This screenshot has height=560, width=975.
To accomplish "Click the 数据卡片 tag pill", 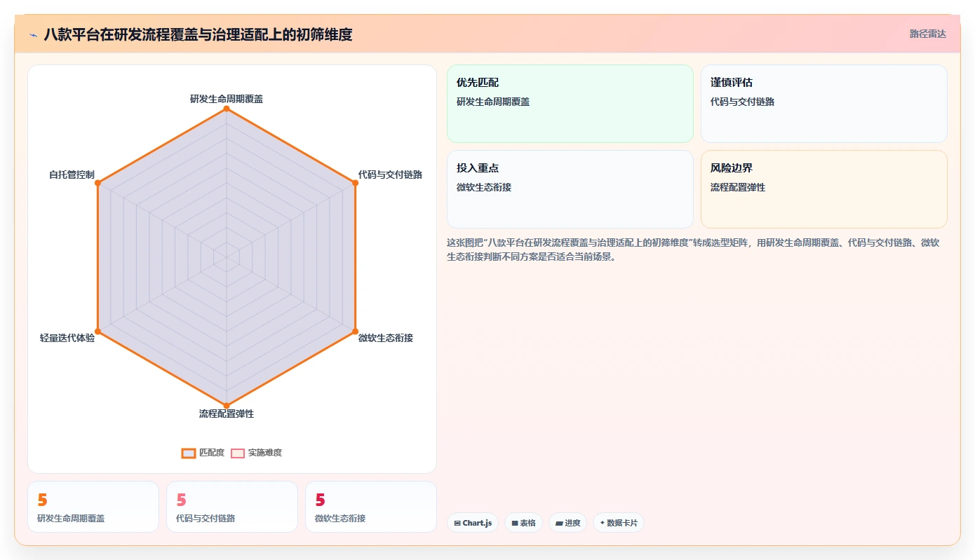I will click(619, 523).
